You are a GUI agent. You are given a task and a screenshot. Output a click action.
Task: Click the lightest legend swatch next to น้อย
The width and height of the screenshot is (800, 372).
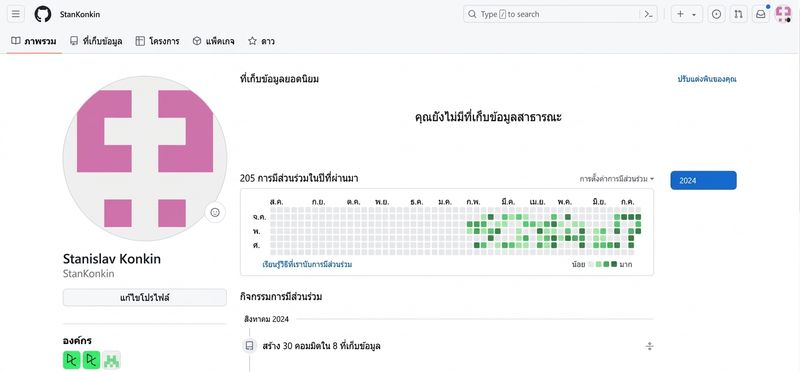591,264
